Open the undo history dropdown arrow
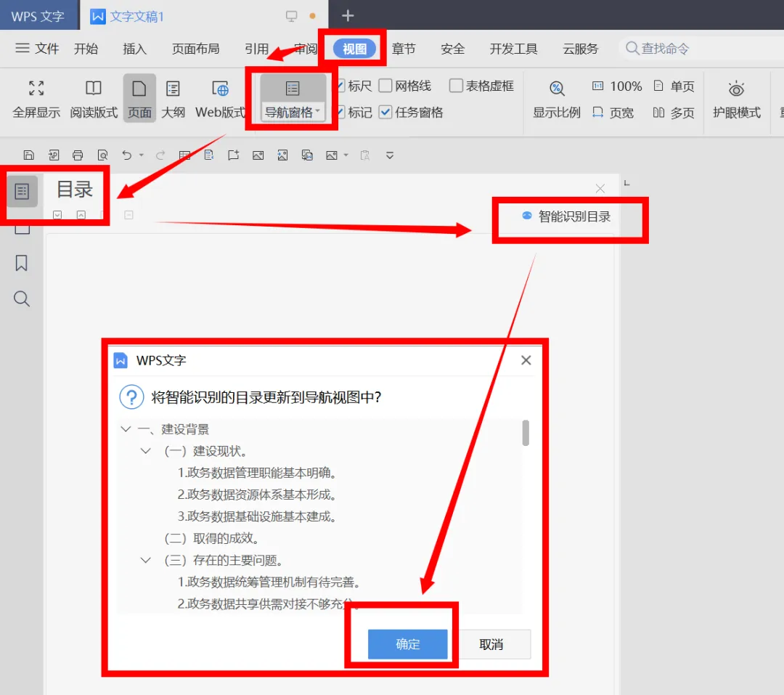 pyautogui.click(x=142, y=155)
